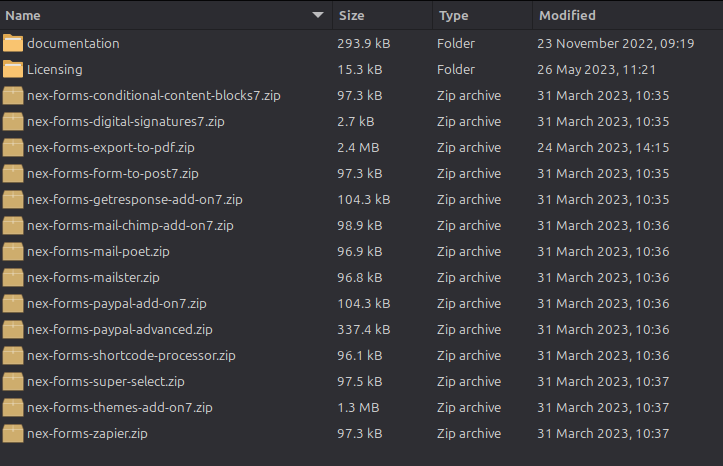
Task: Click the Licensing folder icon
Action: tap(13, 69)
